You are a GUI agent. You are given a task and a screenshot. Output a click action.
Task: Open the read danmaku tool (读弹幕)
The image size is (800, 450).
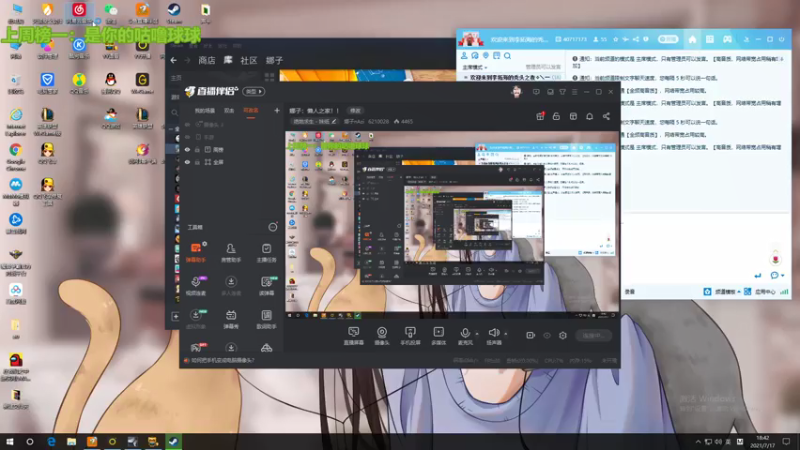coord(266,286)
